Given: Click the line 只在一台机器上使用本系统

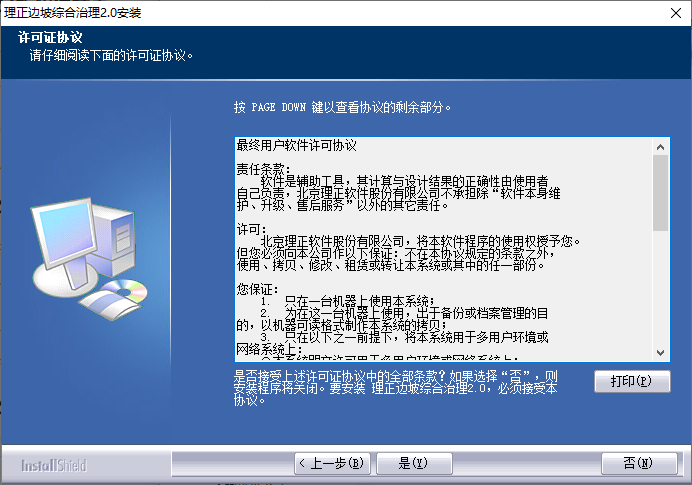Looking at the screenshot, I should tap(359, 301).
